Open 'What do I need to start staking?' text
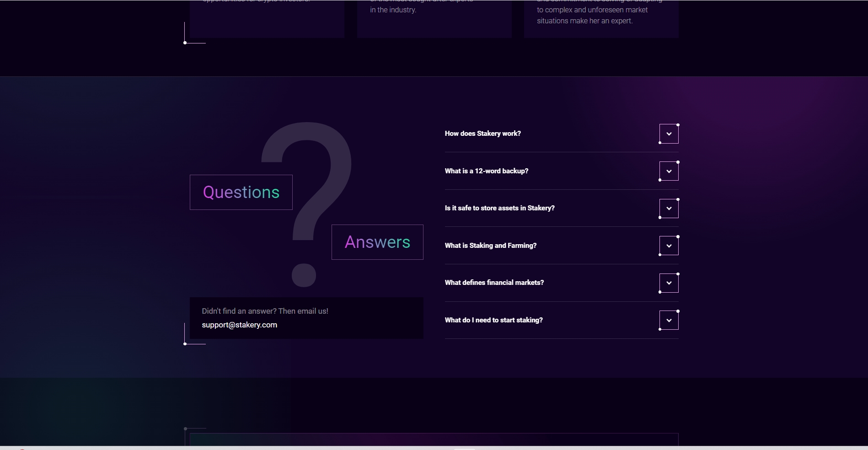This screenshot has height=450, width=868. click(x=493, y=320)
